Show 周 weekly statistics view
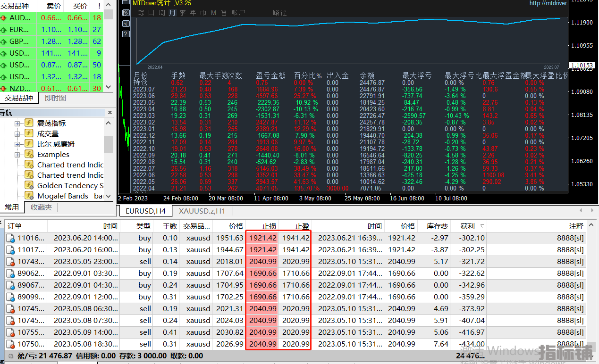 [162, 13]
